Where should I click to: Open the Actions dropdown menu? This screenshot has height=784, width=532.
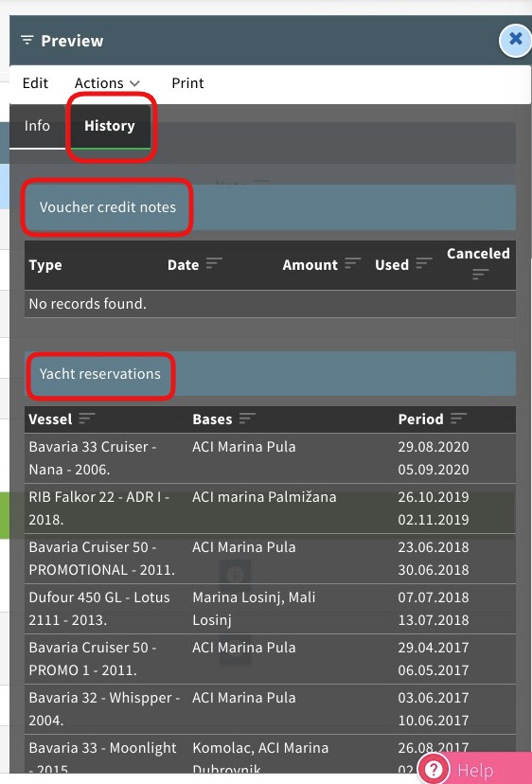[x=107, y=83]
